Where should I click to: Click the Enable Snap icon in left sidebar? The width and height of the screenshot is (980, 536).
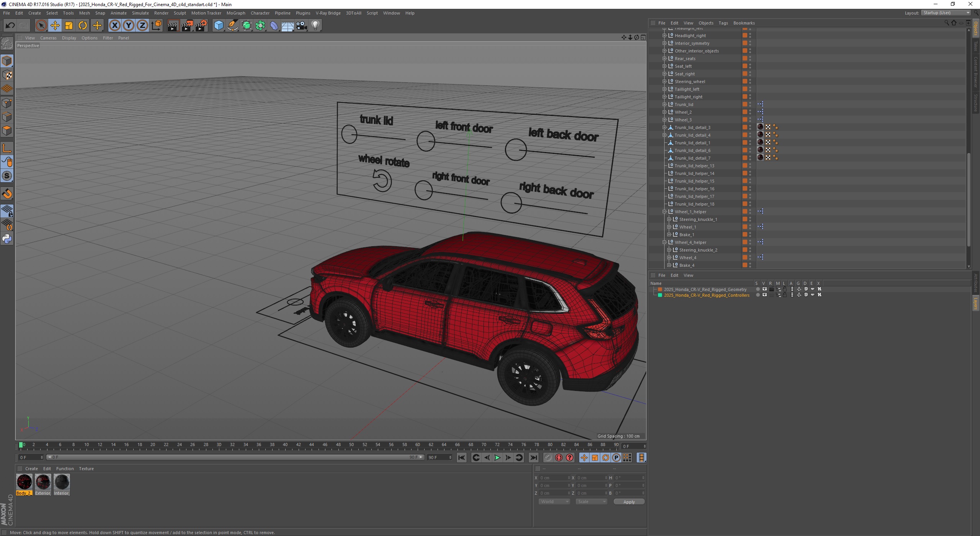(7, 194)
